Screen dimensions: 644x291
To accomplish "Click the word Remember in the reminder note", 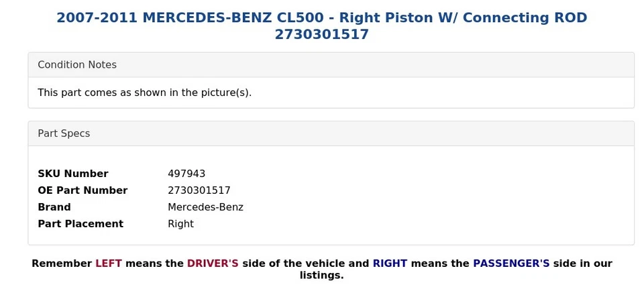I will (x=62, y=264).
